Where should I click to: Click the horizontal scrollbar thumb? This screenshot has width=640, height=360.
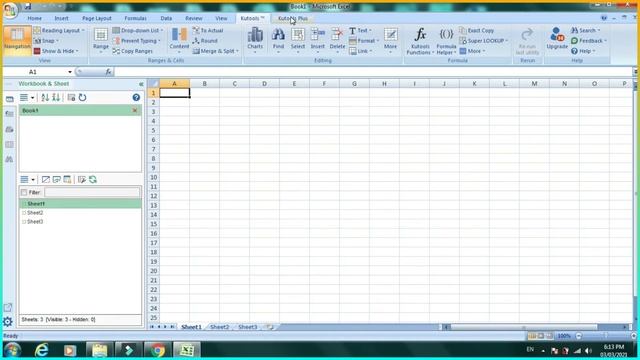pyautogui.click(x=524, y=327)
